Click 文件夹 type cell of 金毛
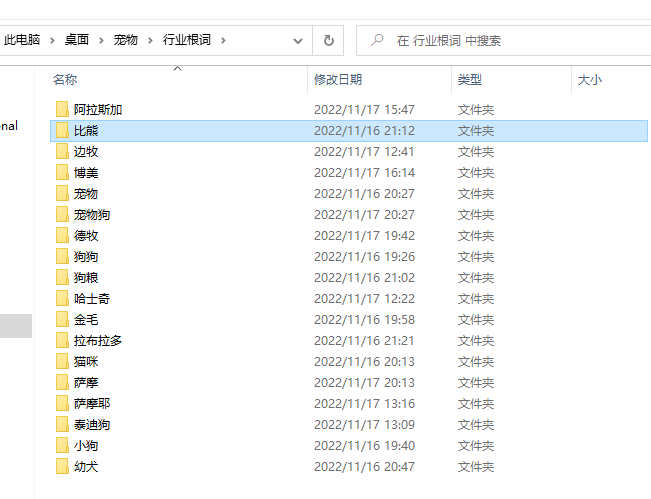This screenshot has height=499, width=651. [476, 320]
